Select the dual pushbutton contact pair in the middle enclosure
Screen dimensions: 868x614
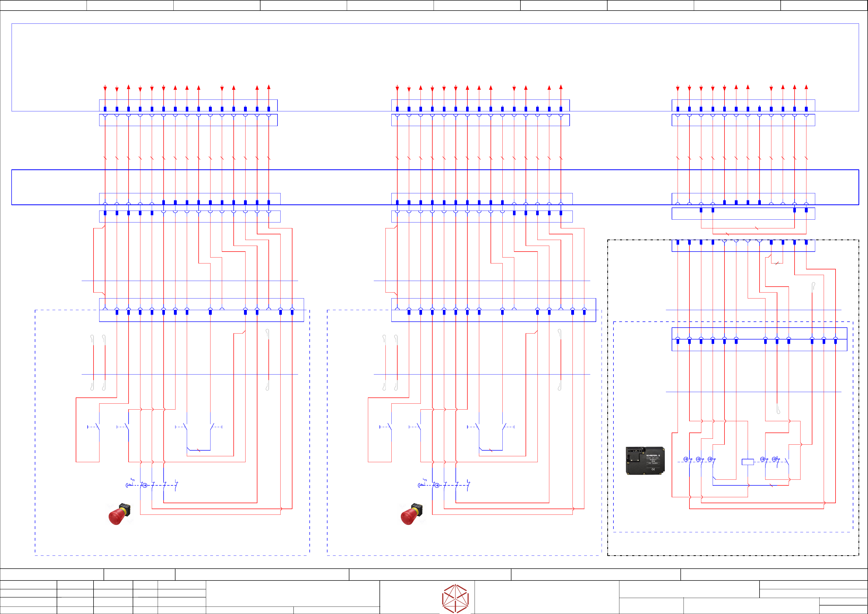point(490,427)
